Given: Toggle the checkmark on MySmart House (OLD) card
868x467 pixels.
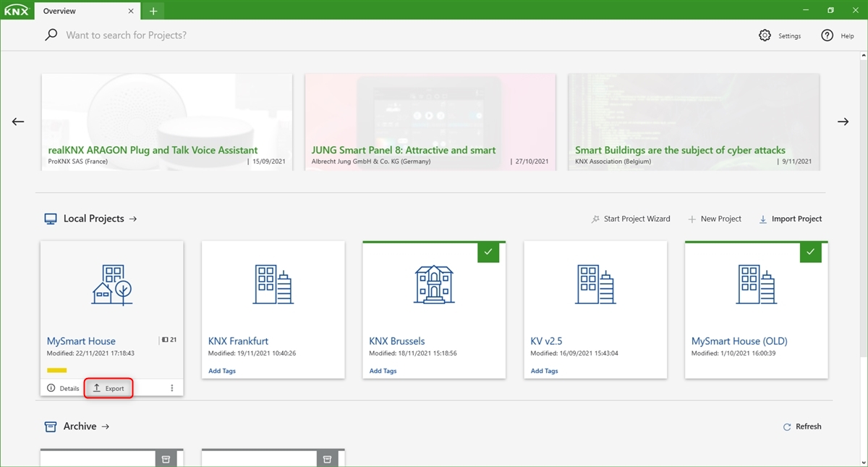Looking at the screenshot, I should tap(811, 252).
